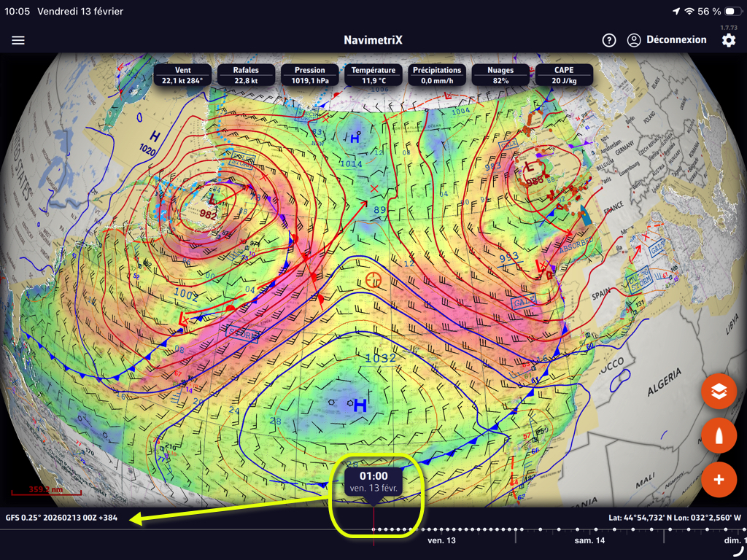Select the Température data chip

373,75
